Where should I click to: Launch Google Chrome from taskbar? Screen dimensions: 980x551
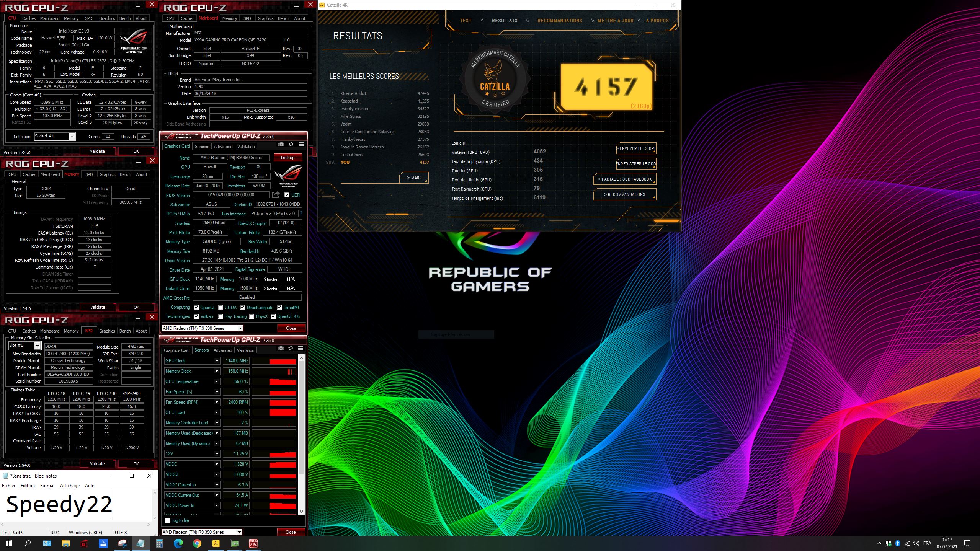[197, 543]
